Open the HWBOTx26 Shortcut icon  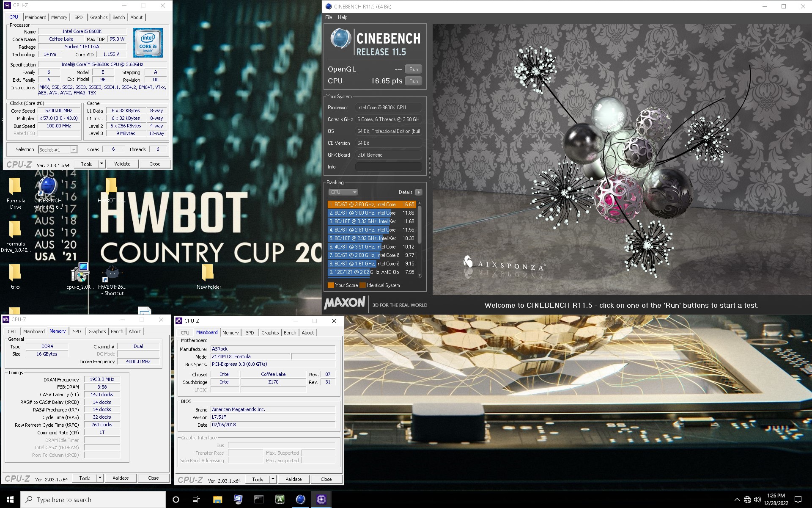click(x=112, y=279)
